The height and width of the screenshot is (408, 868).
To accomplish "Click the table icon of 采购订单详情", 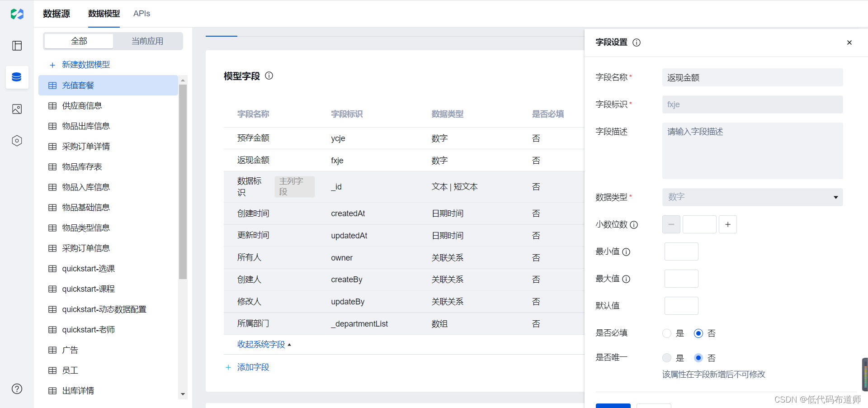I will (52, 147).
